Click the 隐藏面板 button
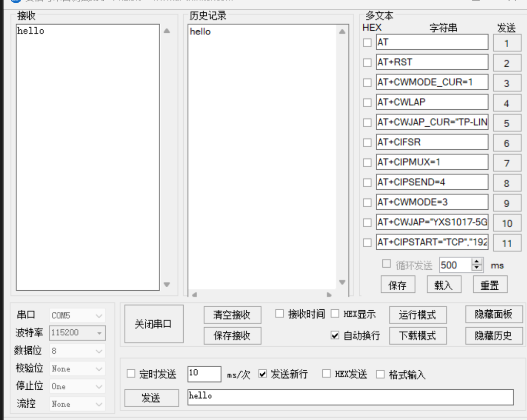Viewport: 527px width, 420px height. (x=494, y=314)
